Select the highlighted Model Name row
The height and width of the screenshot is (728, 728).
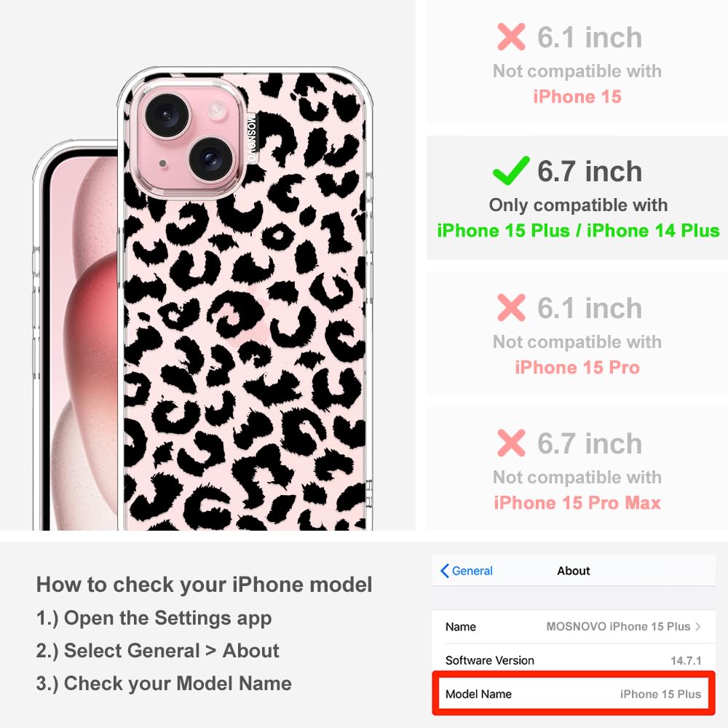pos(574,694)
